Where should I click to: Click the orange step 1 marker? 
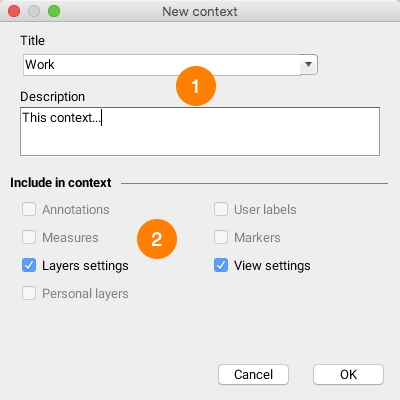196,86
